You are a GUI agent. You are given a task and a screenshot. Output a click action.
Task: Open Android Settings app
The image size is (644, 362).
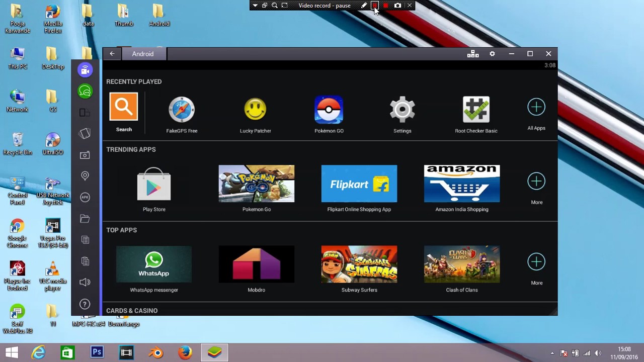[402, 115]
